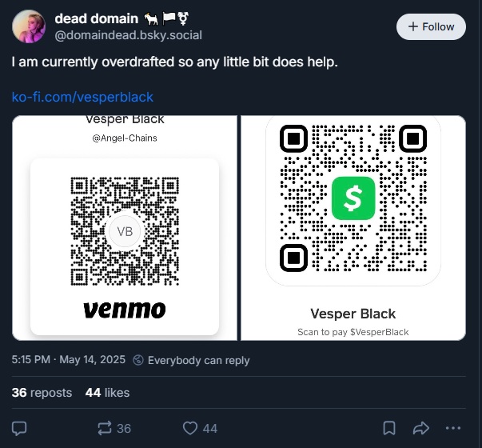View the list of 36 reposts
The image size is (482, 448).
tap(42, 393)
